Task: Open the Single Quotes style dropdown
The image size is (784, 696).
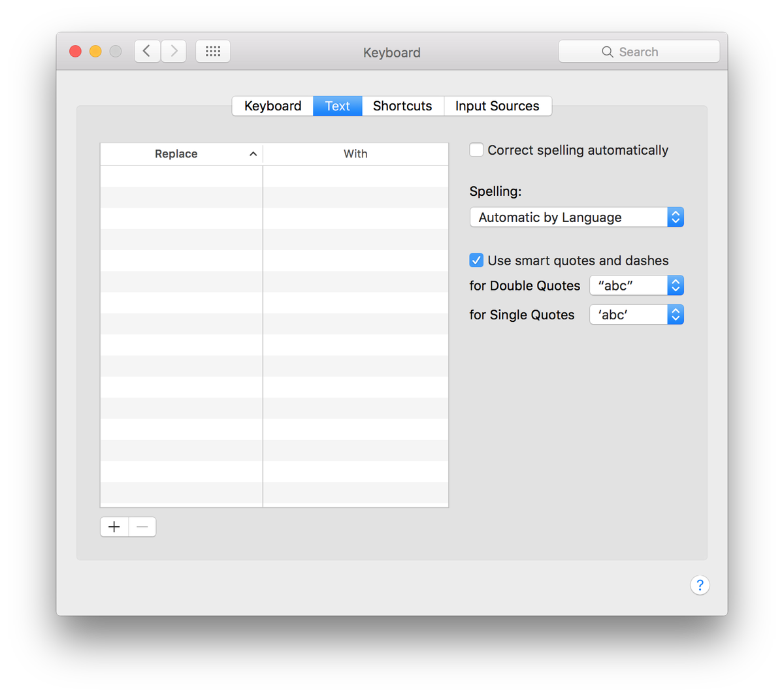Action: click(636, 315)
